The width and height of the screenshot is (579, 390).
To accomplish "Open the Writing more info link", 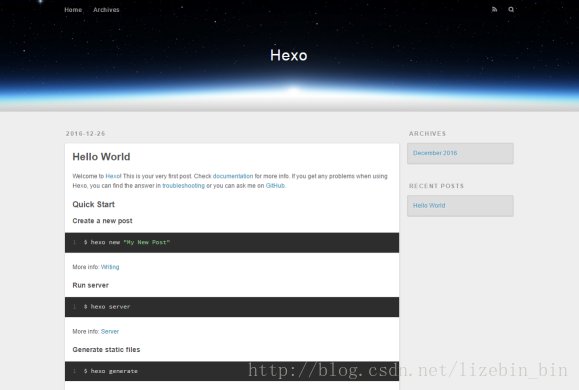I will click(110, 267).
